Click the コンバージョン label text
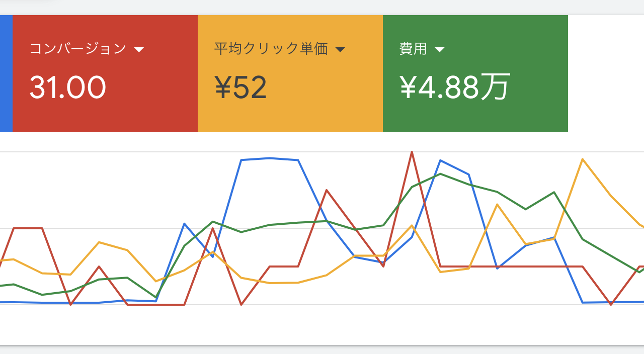 coord(78,49)
